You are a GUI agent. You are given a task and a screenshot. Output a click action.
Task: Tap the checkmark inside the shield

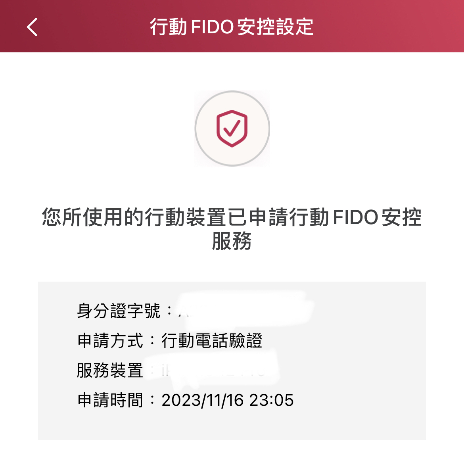pyautogui.click(x=232, y=128)
